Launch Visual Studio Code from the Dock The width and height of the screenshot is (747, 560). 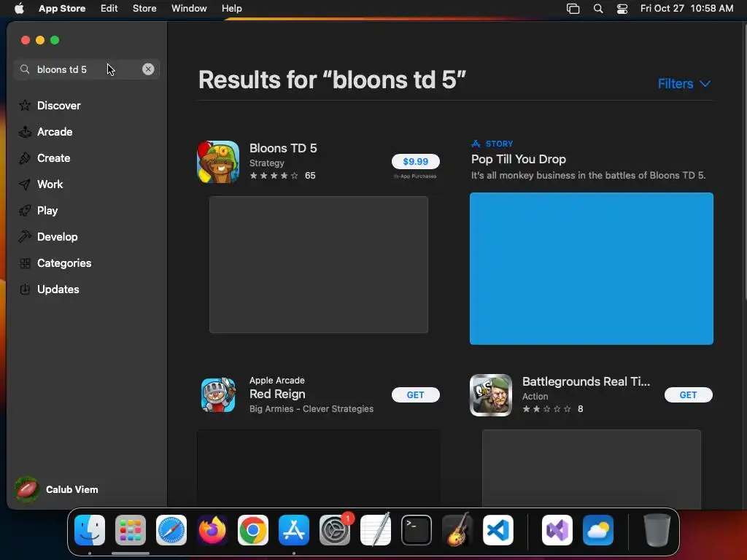498,530
